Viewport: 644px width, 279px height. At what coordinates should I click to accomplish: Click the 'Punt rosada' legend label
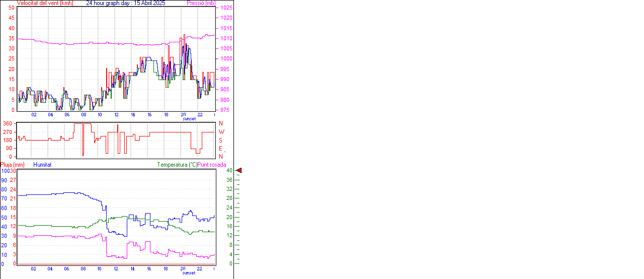(x=212, y=165)
